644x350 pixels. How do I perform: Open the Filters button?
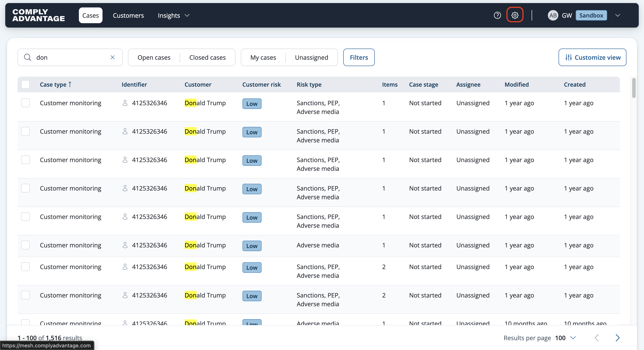[359, 57]
